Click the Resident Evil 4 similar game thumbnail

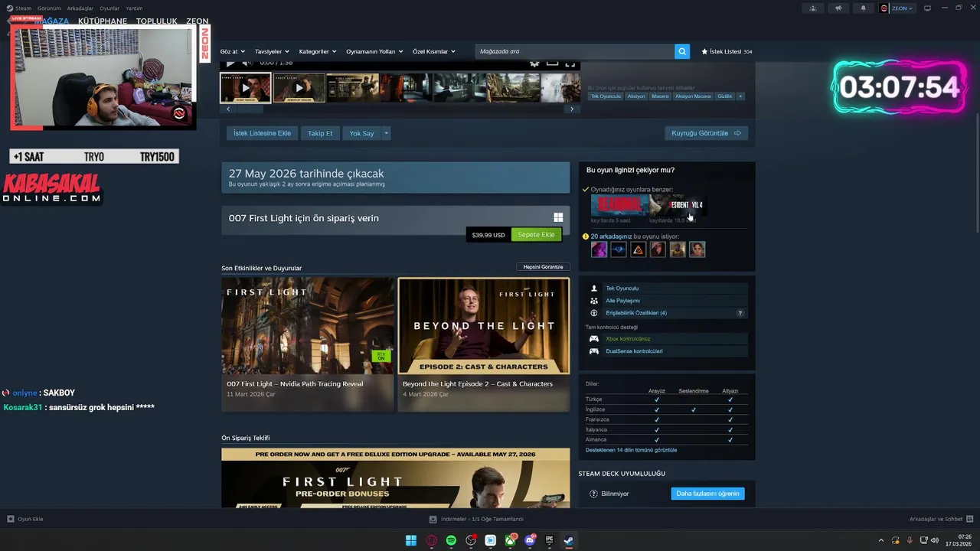(678, 205)
